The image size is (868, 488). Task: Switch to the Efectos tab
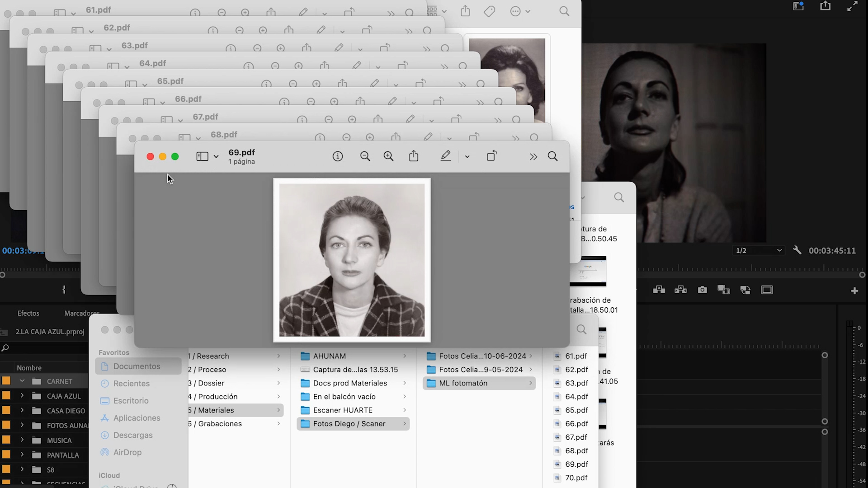click(x=28, y=313)
